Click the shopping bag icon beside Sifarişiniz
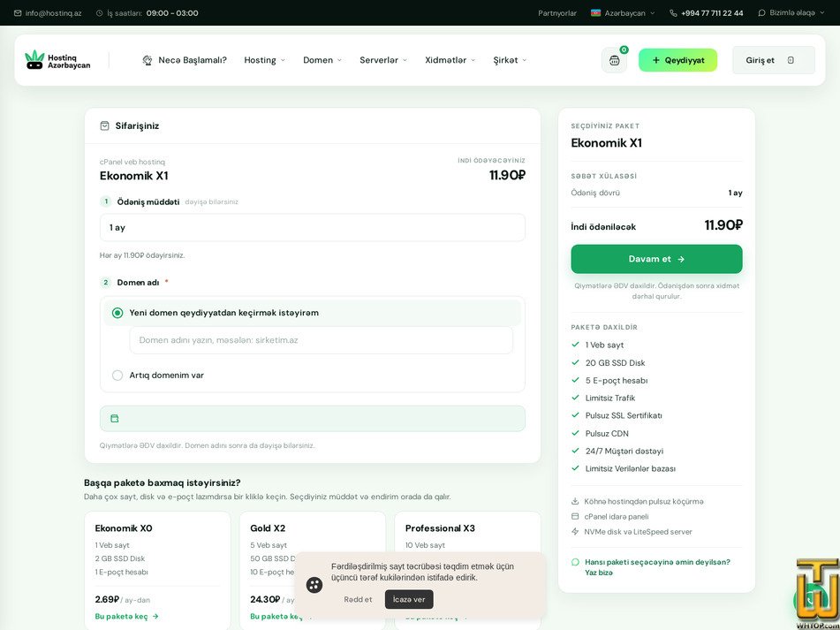 pos(105,125)
